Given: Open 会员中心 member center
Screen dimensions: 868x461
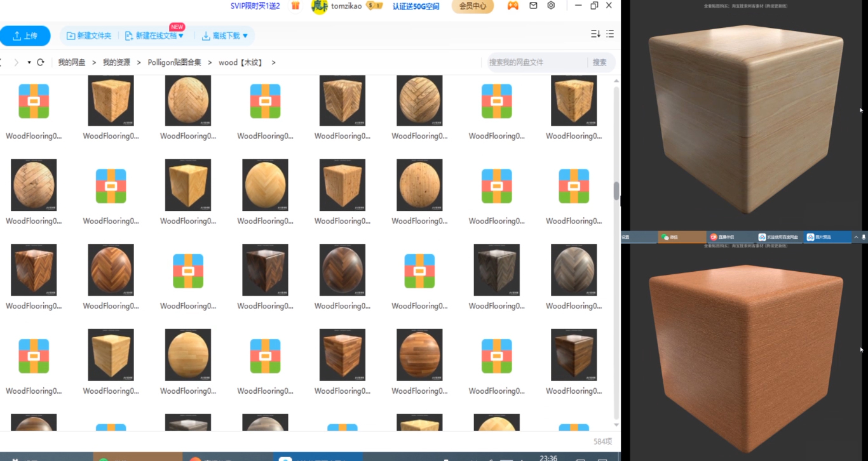Looking at the screenshot, I should 473,6.
